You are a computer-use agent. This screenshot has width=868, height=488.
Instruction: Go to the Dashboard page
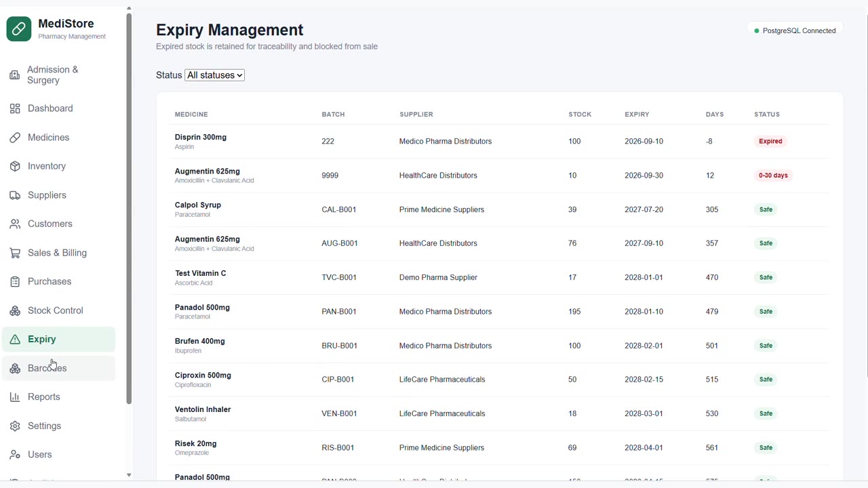pos(58,108)
